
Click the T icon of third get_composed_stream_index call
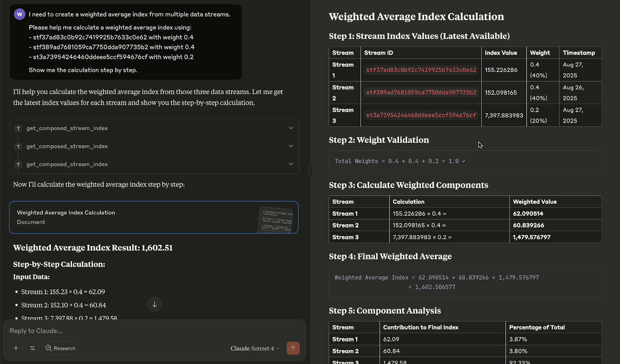pos(18,165)
